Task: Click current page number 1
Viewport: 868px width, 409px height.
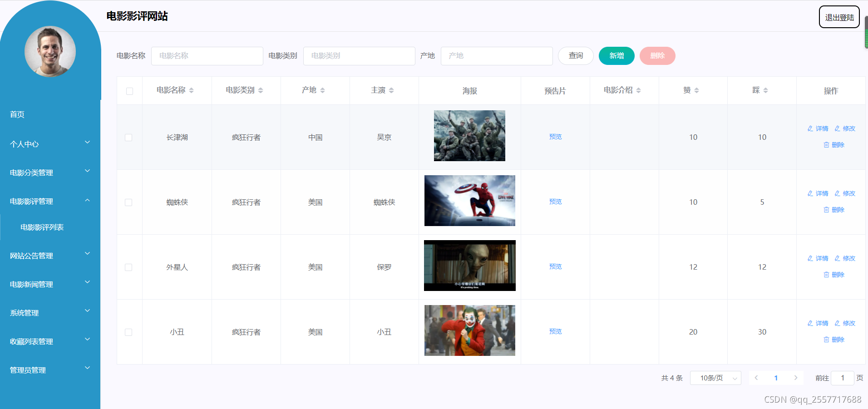Action: [776, 378]
